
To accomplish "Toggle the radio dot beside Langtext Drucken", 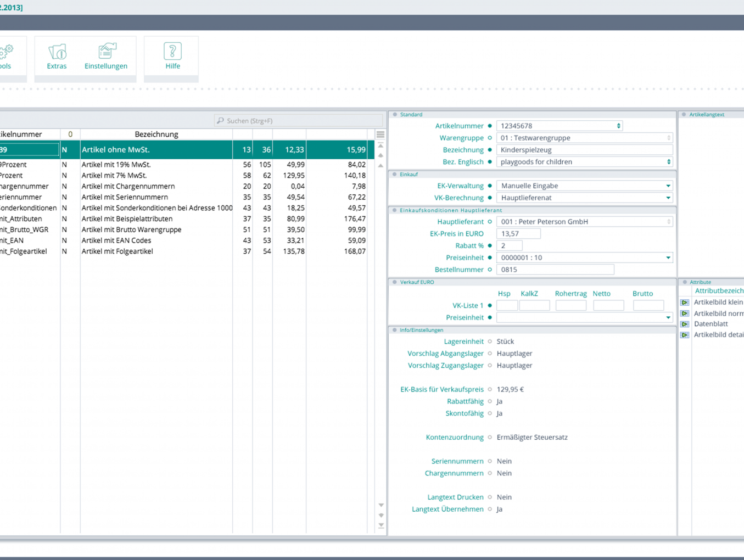I will 490,497.
